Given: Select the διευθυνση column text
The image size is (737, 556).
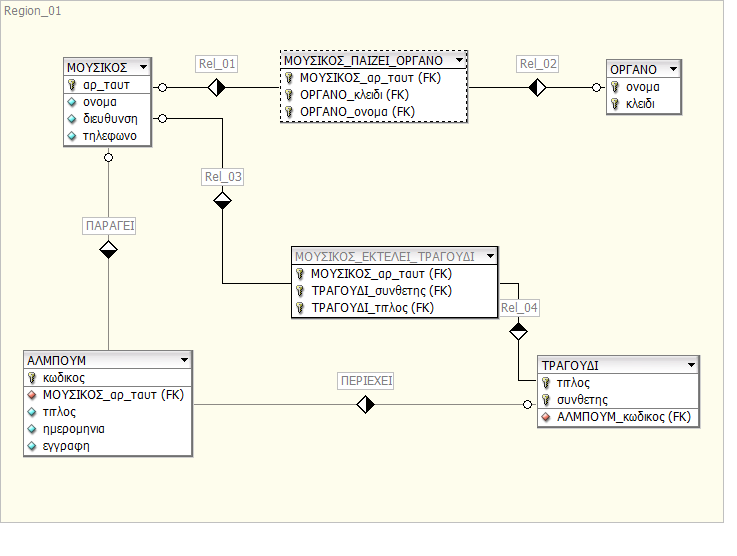Looking at the screenshot, I should (x=110, y=119).
